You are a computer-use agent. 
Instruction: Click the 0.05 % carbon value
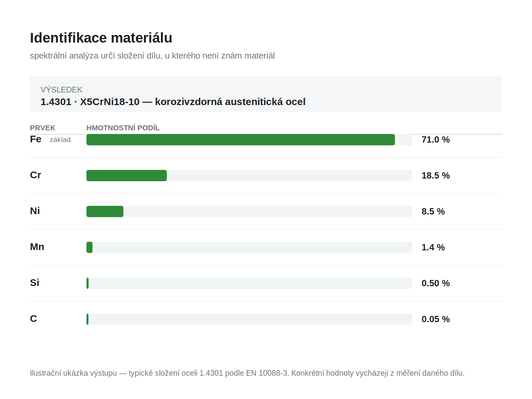(x=436, y=319)
